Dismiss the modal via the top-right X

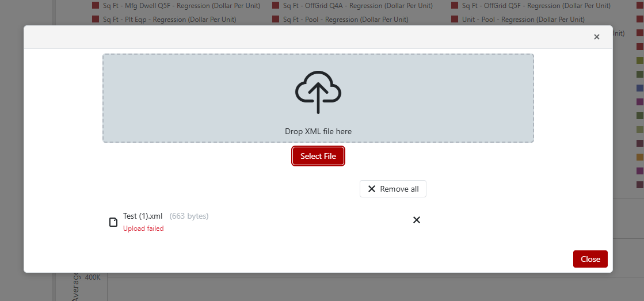tap(597, 37)
